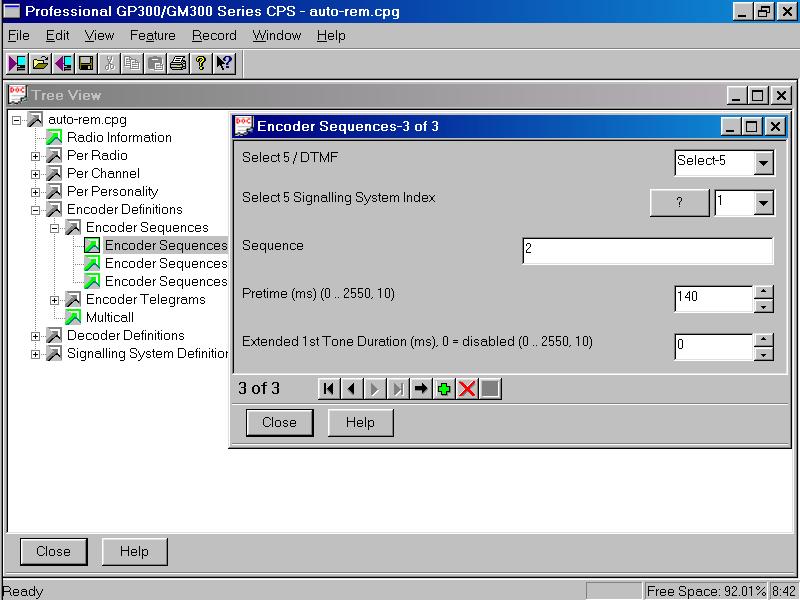The height and width of the screenshot is (600, 800).
Task: Click the yellow question mark Help icon
Action: tap(201, 63)
